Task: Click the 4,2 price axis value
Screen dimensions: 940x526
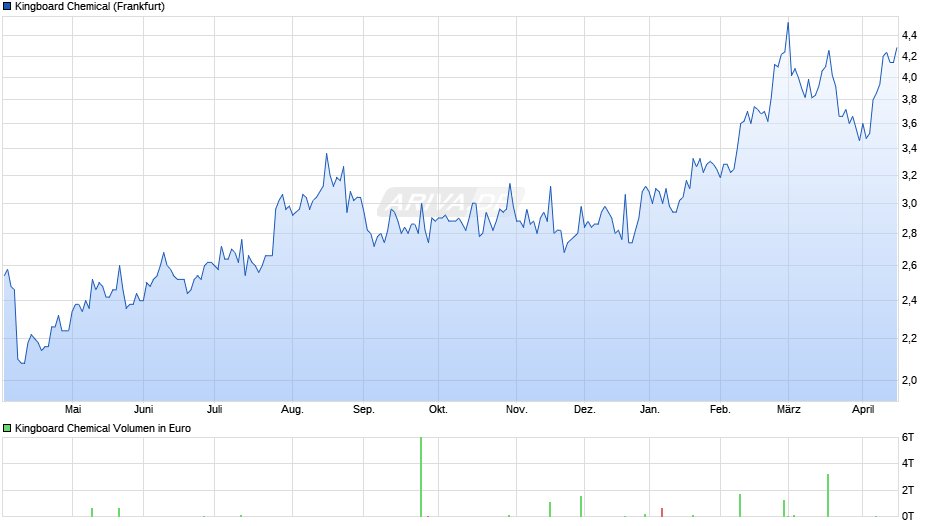Action: pyautogui.click(x=909, y=57)
